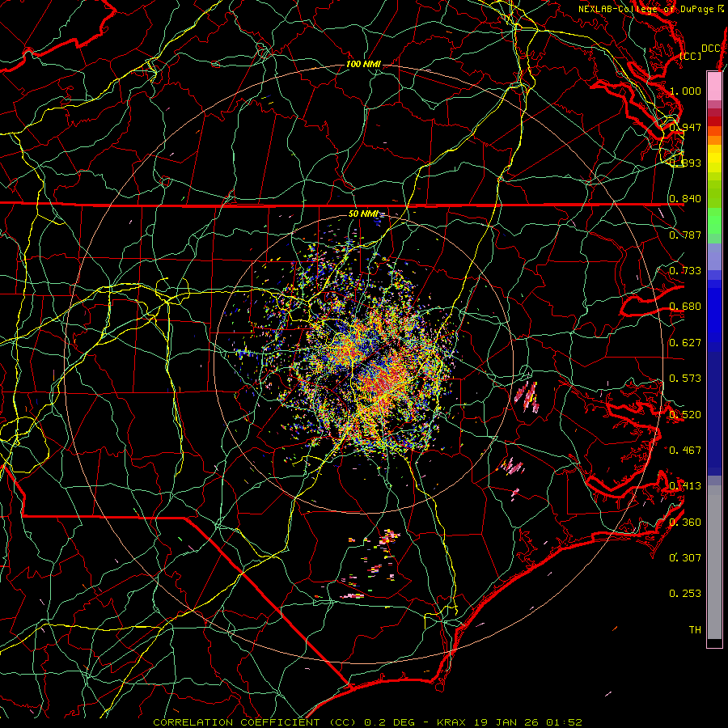The image size is (728, 728).
Task: Click the 0.573 scale value
Action: tap(685, 379)
